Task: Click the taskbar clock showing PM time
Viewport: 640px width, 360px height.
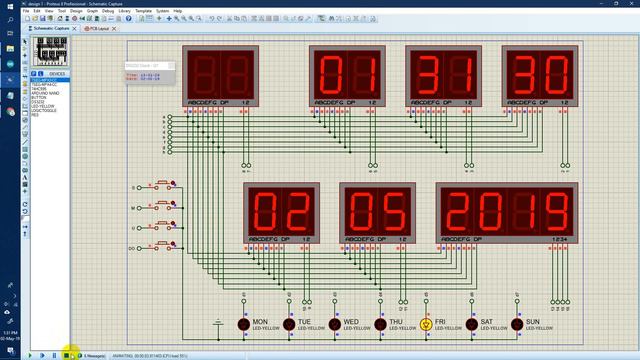Action: click(10, 336)
